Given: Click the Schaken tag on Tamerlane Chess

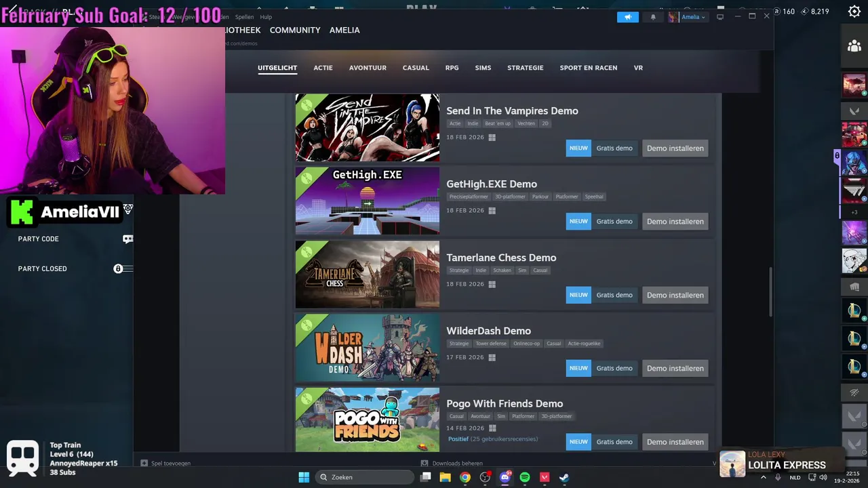Looking at the screenshot, I should point(502,270).
